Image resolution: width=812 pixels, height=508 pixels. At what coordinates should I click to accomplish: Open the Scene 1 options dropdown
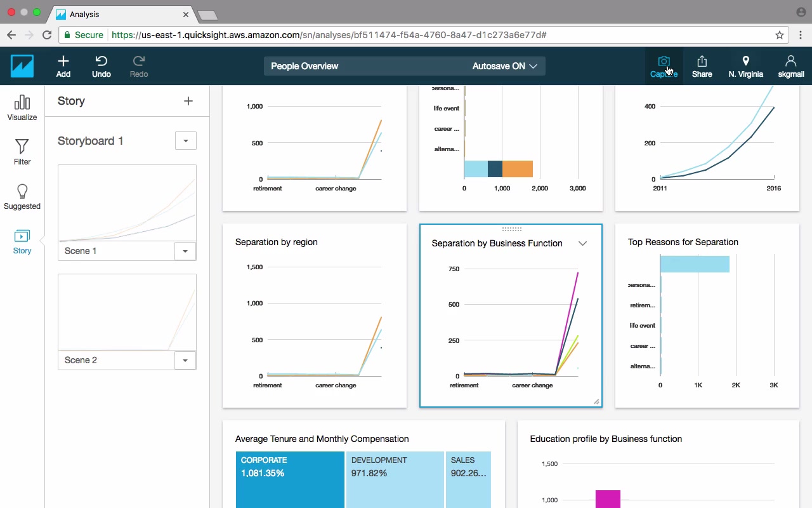pos(185,251)
